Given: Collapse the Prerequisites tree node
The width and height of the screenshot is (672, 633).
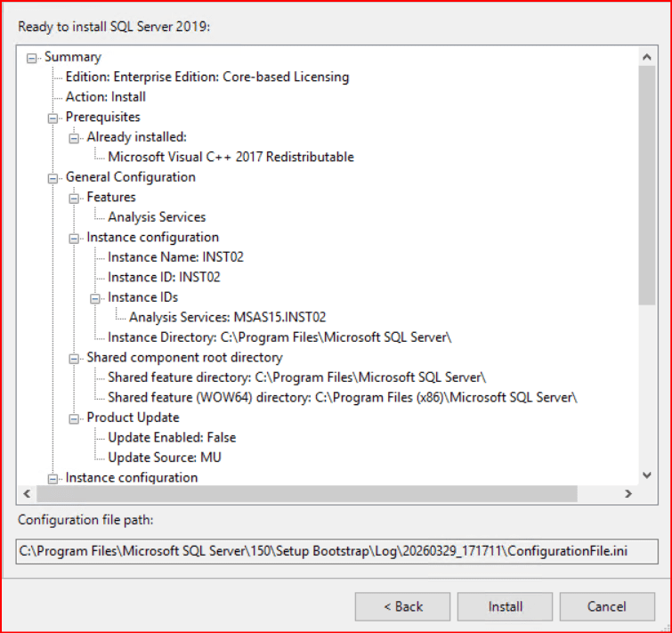Looking at the screenshot, I should tap(53, 118).
